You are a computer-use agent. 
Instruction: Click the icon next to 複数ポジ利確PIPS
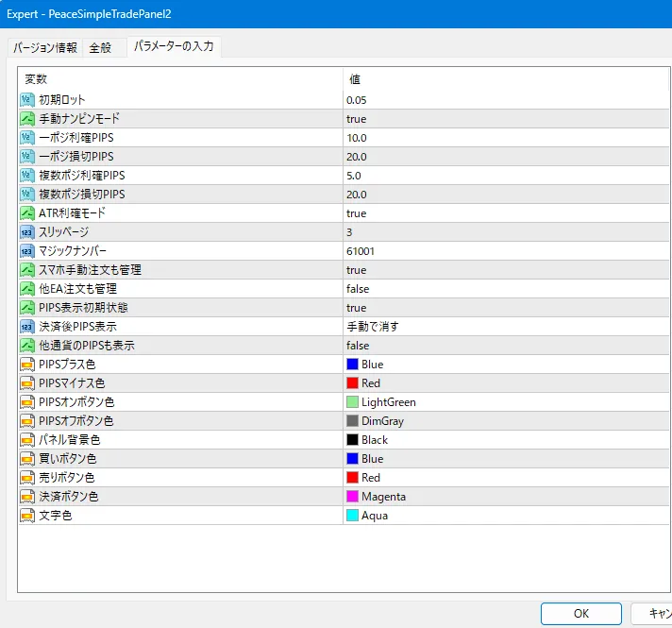pyautogui.click(x=27, y=176)
